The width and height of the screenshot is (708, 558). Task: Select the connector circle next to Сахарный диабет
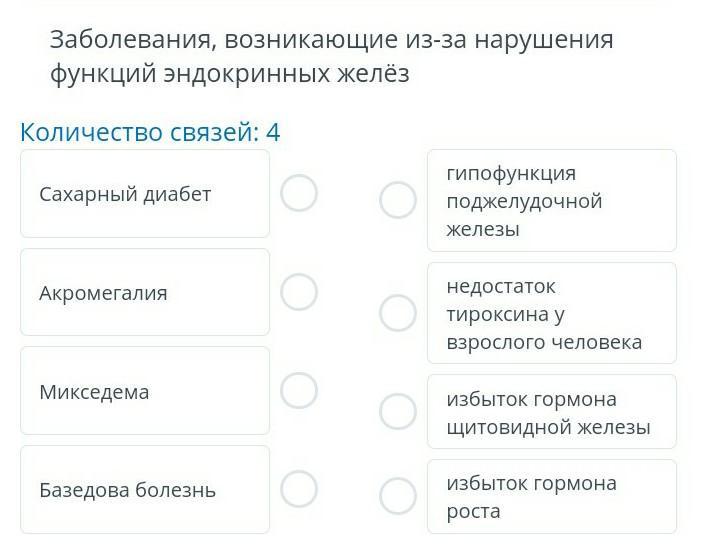[299, 193]
